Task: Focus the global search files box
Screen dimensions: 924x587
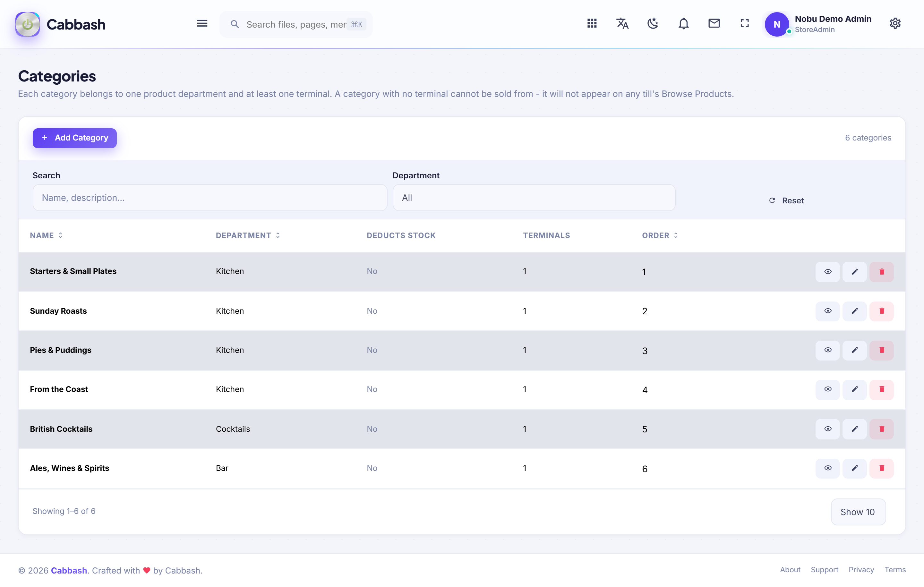Action: [296, 24]
